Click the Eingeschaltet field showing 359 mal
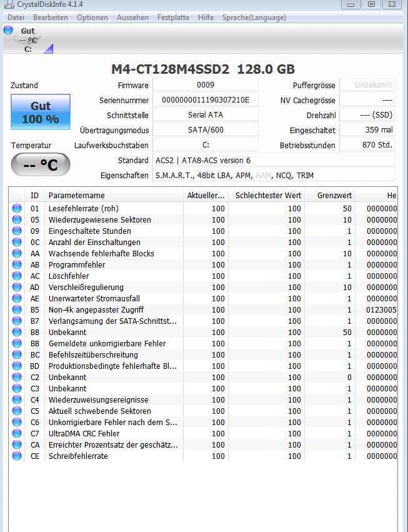Image resolution: width=408 pixels, height=532 pixels. 367,129
